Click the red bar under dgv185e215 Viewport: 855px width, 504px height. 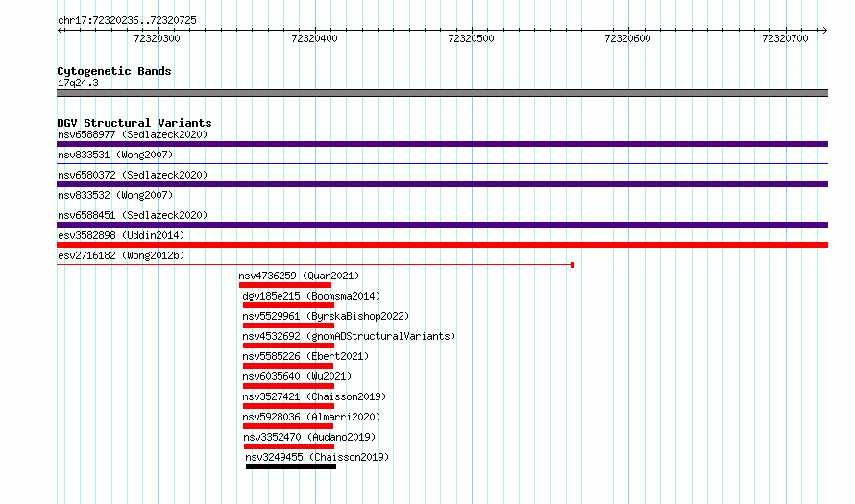click(288, 305)
